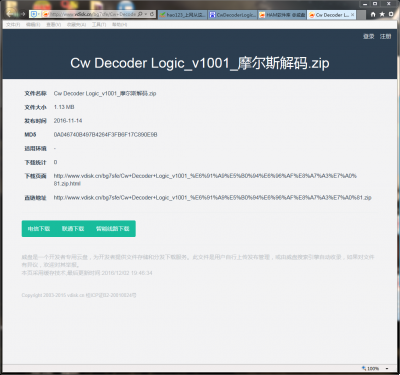
Task: Close the active Cw Decoder tab
Action: click(x=352, y=15)
